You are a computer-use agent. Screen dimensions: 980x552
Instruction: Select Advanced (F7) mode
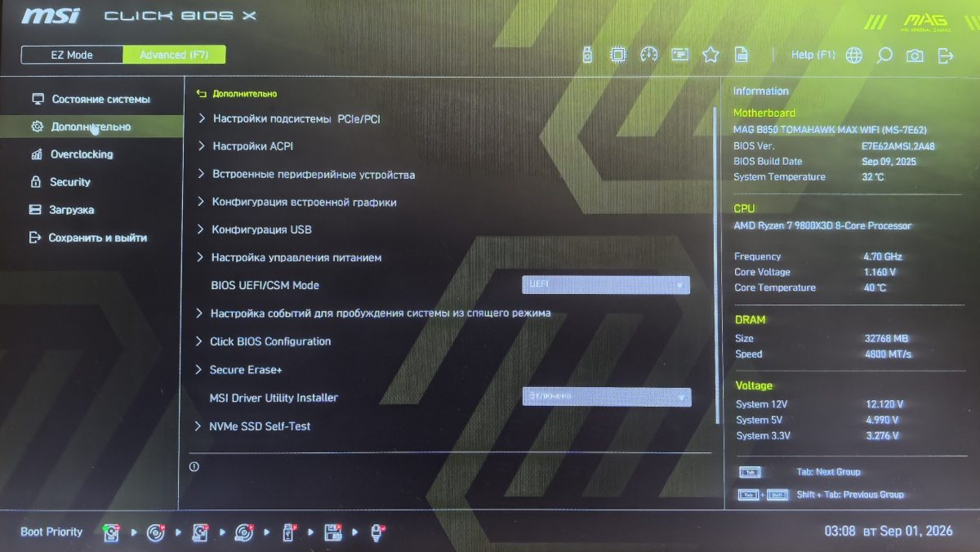point(174,55)
